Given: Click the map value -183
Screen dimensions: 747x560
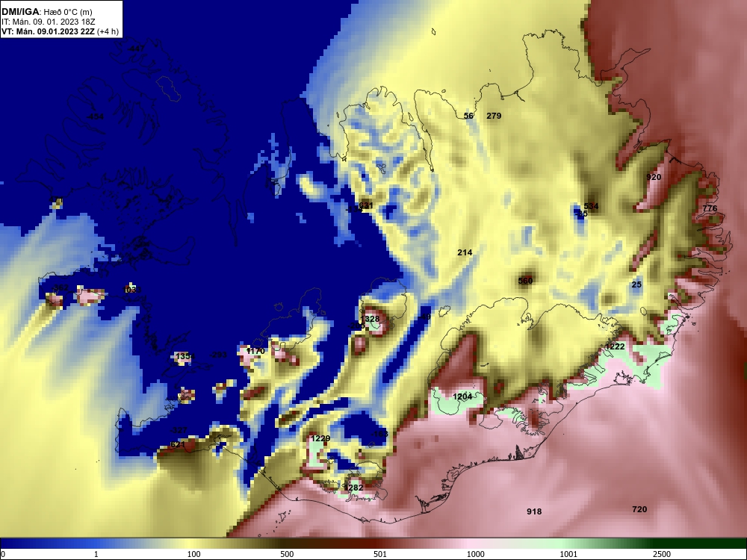Looking at the screenshot, I should click(379, 435).
